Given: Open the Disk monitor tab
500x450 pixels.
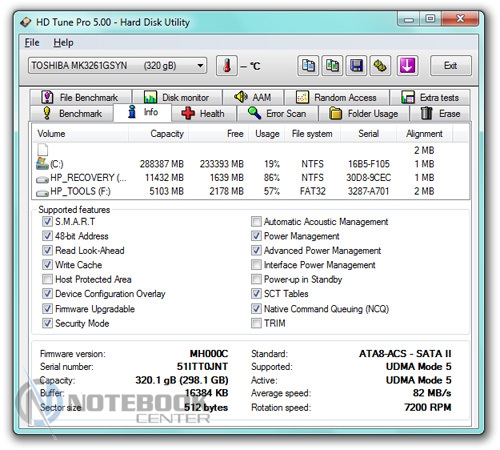Looking at the screenshot, I should pos(177,97).
